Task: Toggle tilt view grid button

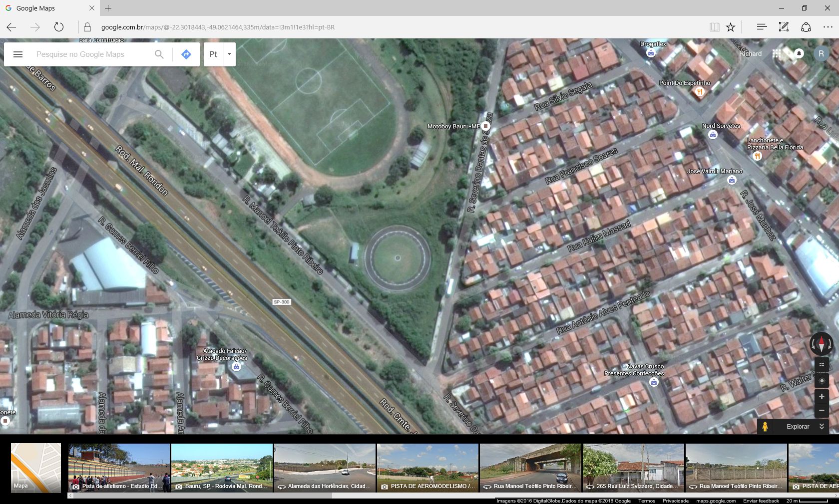Action: click(822, 365)
